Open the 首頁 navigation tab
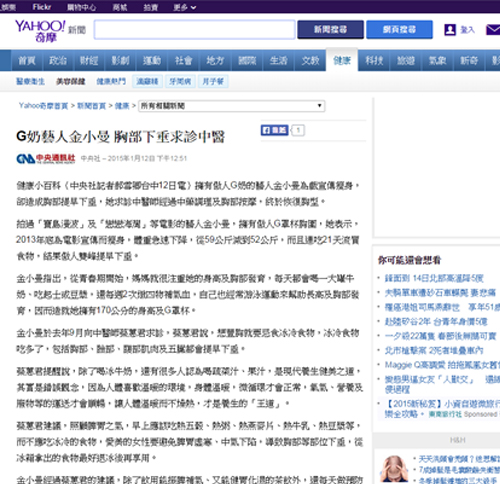500x484 pixels. (27, 60)
